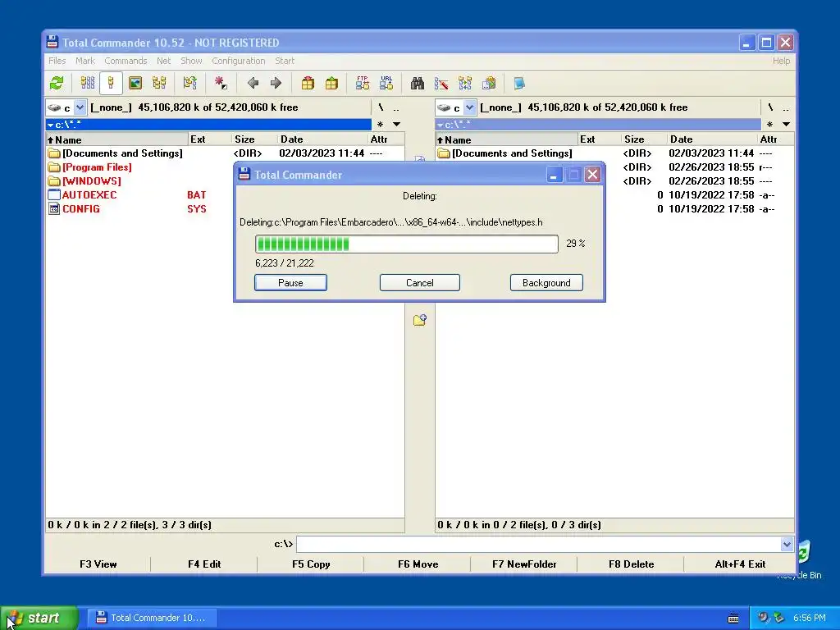Click the Windows start button

39,619
